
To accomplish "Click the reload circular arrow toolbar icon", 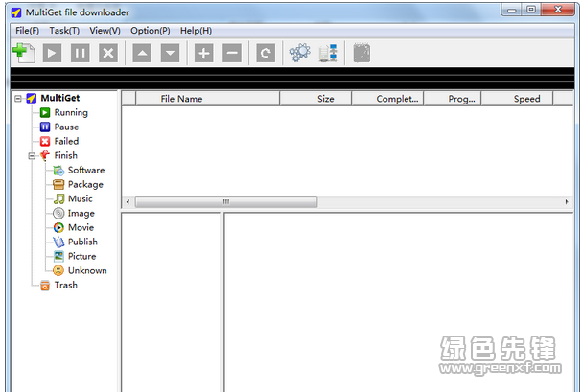I will click(266, 53).
